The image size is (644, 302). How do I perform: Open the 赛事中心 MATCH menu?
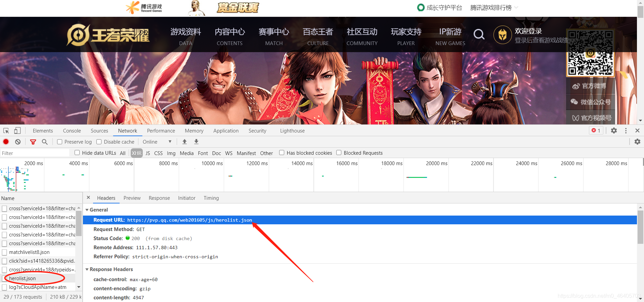[x=274, y=36]
